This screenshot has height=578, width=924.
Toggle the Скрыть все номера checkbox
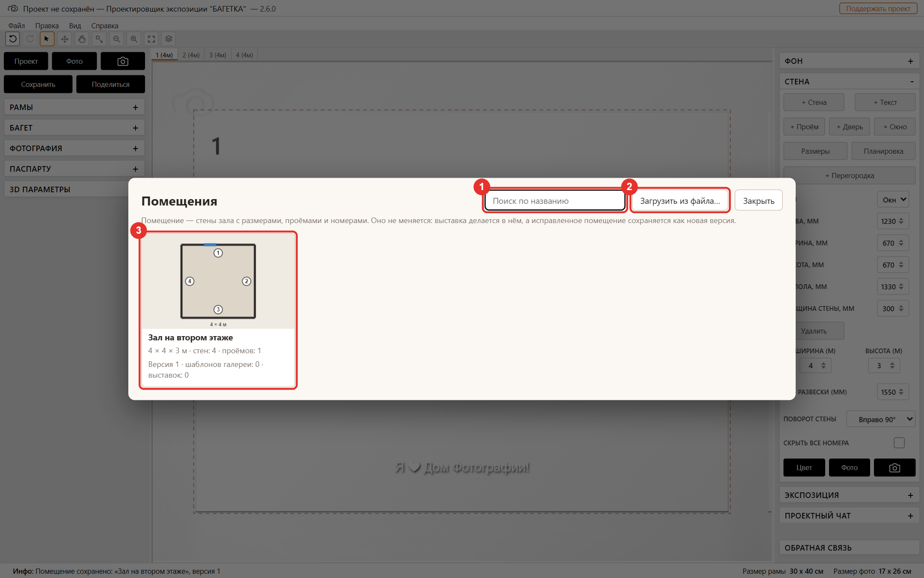tap(899, 443)
